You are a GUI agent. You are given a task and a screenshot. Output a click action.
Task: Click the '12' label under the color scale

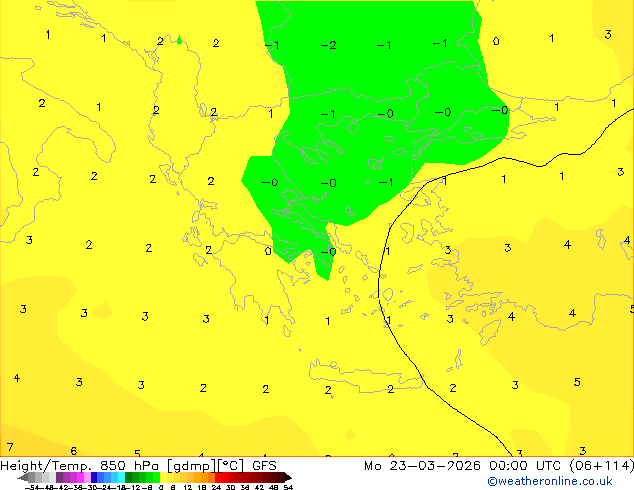[x=188, y=487]
